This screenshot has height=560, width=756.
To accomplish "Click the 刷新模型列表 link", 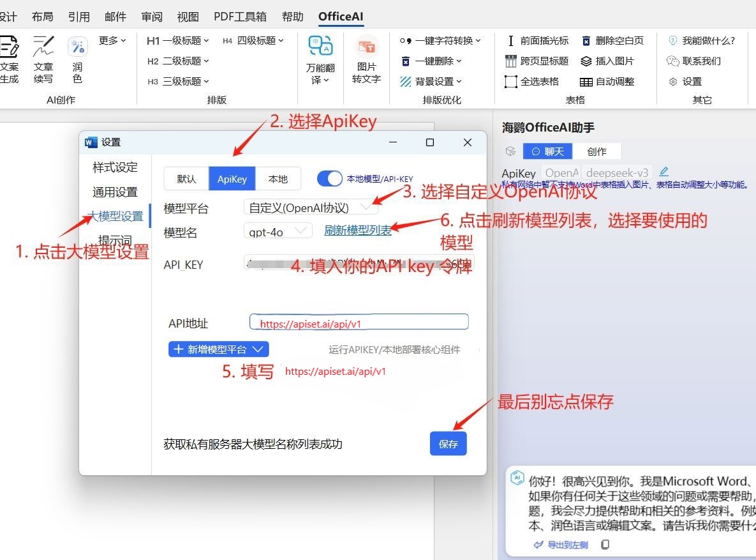I will (358, 231).
